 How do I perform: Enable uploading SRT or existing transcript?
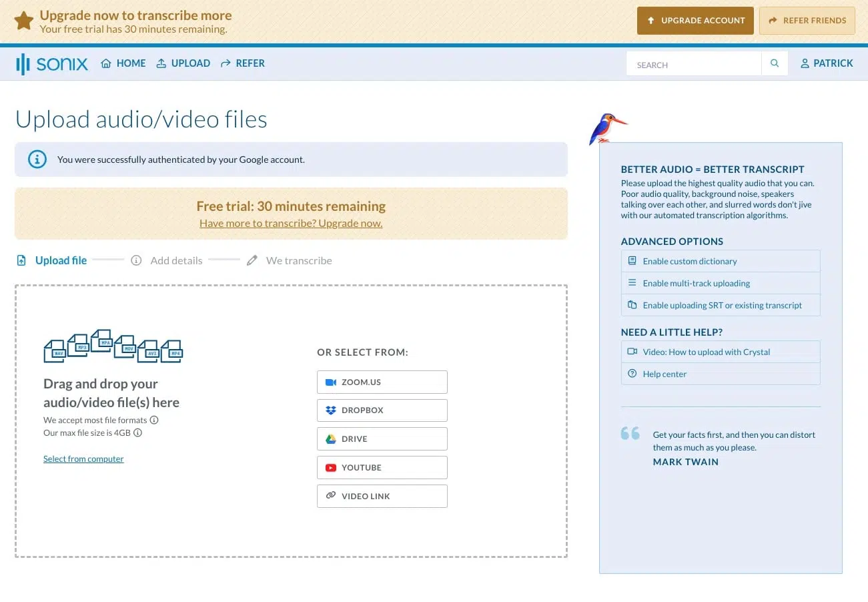click(721, 305)
